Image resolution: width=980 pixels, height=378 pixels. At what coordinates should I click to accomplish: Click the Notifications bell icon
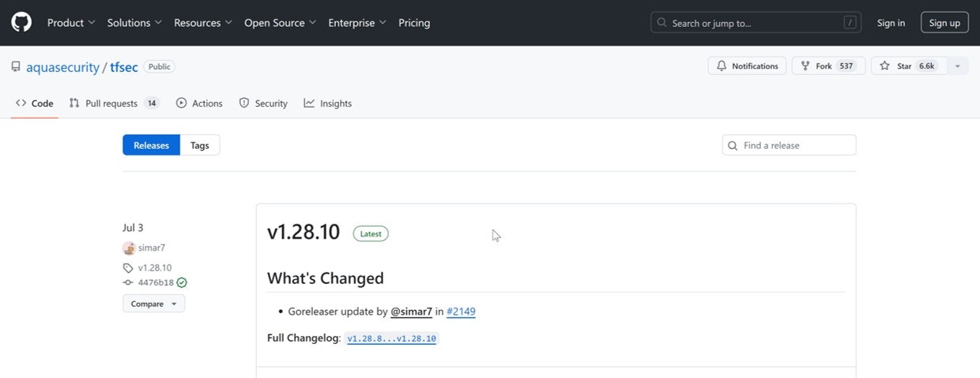coord(722,66)
